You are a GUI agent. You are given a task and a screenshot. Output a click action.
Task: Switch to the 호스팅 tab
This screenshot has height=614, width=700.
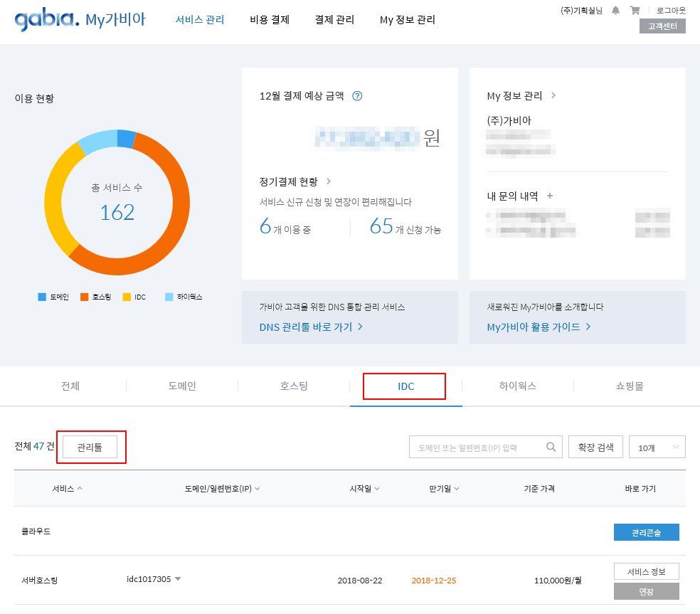[x=294, y=386]
